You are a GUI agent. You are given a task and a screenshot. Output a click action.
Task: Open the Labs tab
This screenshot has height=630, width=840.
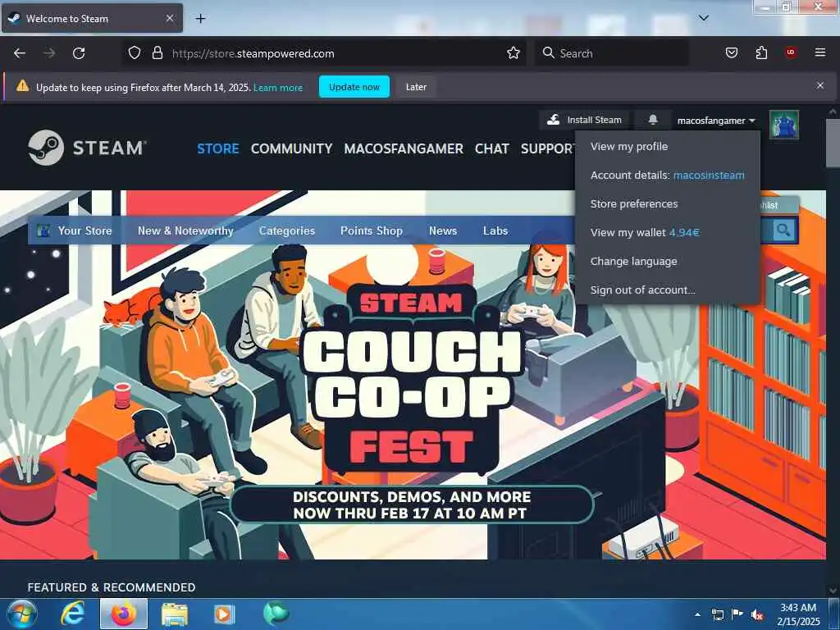pyautogui.click(x=495, y=231)
